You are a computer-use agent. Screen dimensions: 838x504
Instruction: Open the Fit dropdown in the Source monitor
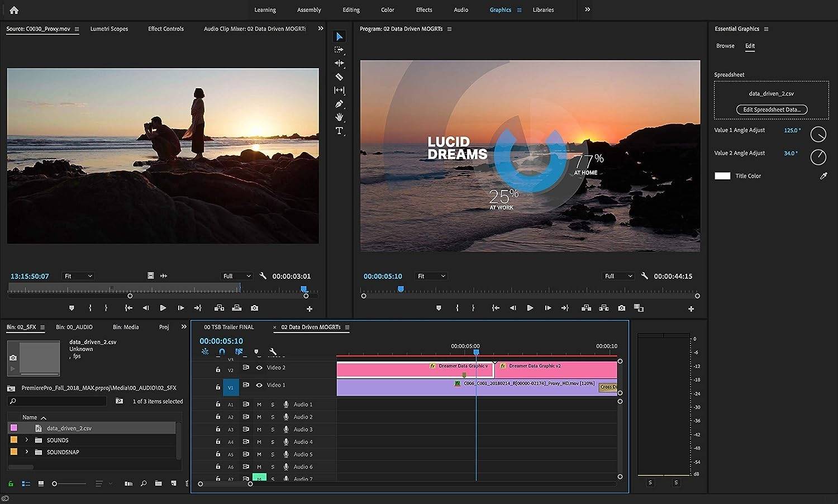78,275
